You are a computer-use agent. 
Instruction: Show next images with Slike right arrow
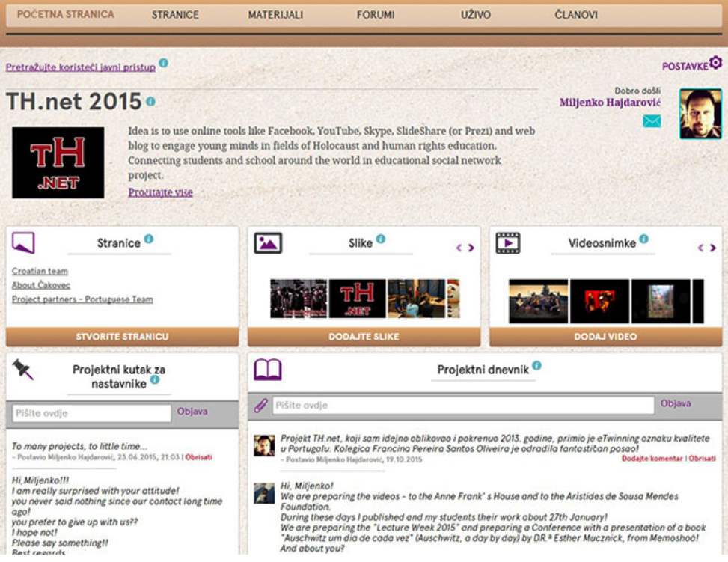471,248
